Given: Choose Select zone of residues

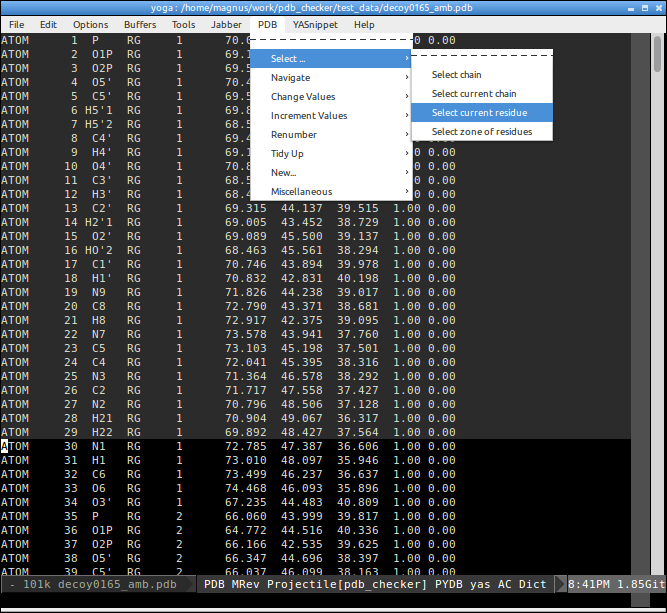Looking at the screenshot, I should click(482, 131).
